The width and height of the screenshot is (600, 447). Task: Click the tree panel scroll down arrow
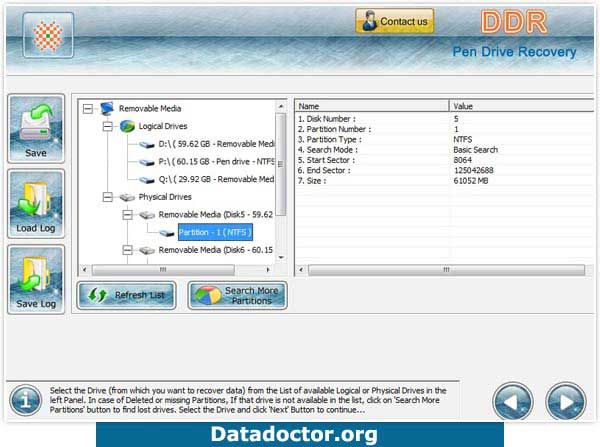[281, 258]
